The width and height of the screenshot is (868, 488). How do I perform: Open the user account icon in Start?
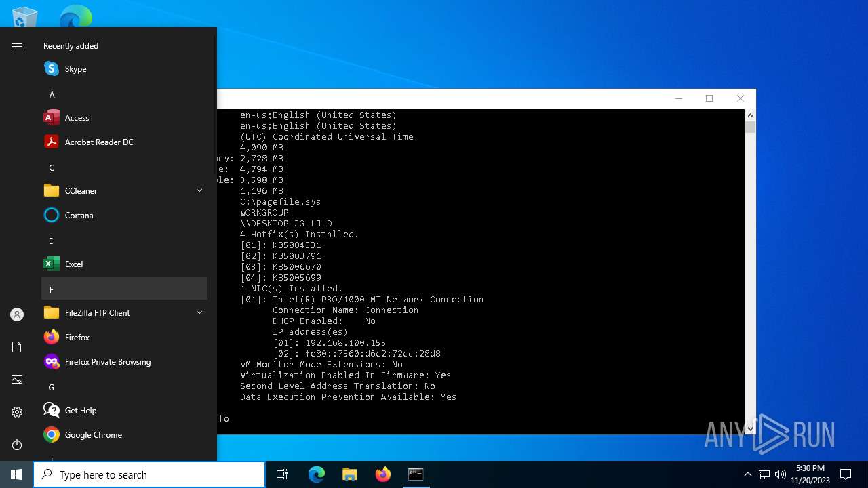[17, 314]
